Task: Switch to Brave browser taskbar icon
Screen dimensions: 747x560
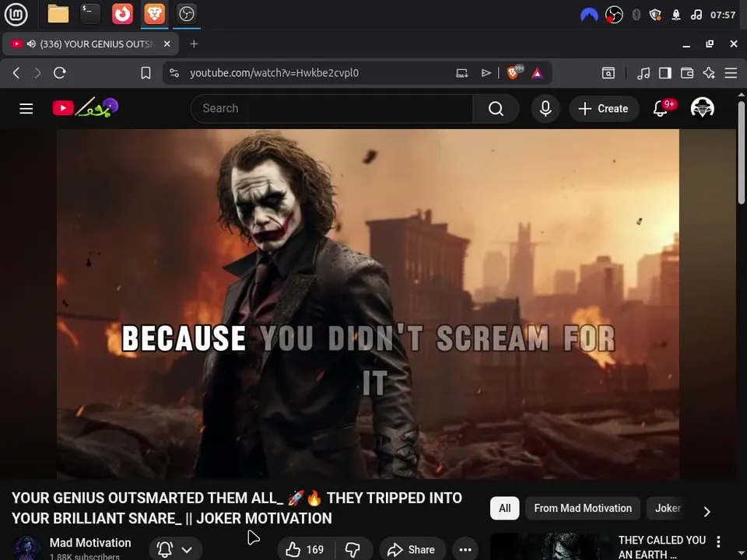Action: click(154, 14)
